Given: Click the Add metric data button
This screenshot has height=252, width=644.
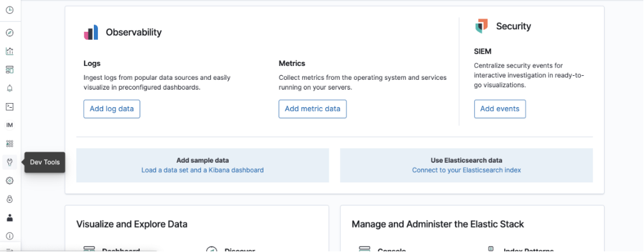Looking at the screenshot, I should (x=313, y=109).
